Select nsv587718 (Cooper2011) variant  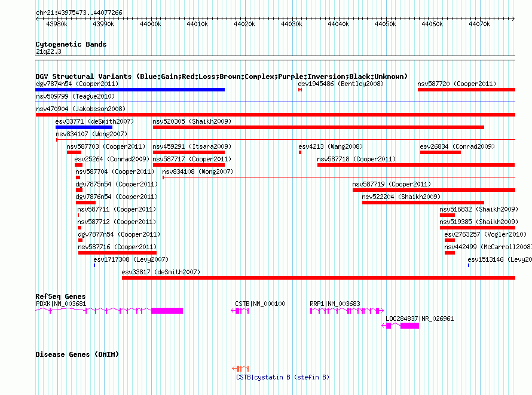pos(356,159)
